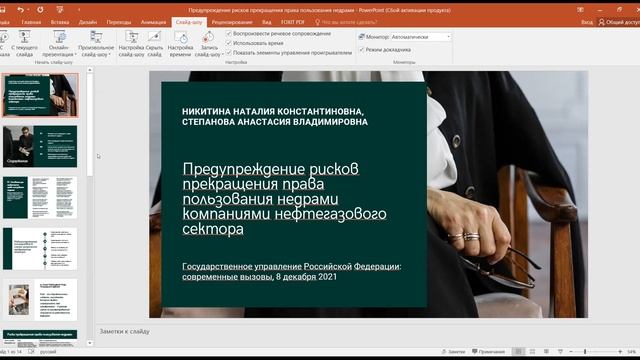The width and height of the screenshot is (640, 360).
Task: Click the zoom slider handle
Action: coord(585,351)
